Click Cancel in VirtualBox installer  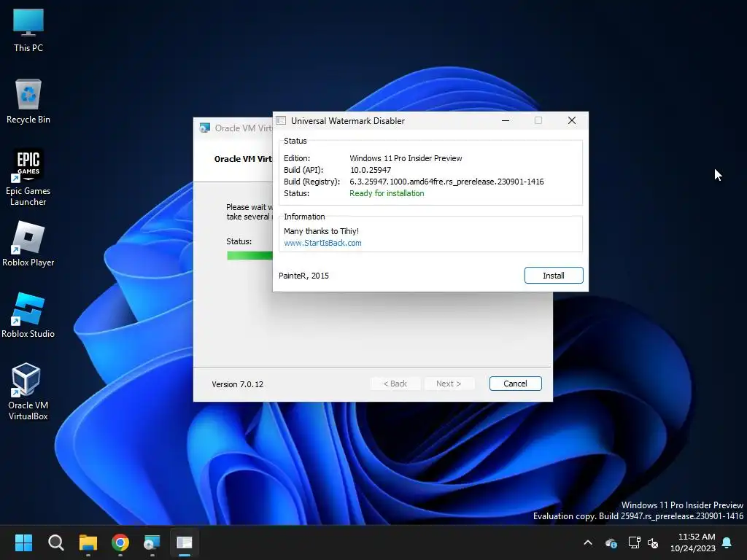516,384
